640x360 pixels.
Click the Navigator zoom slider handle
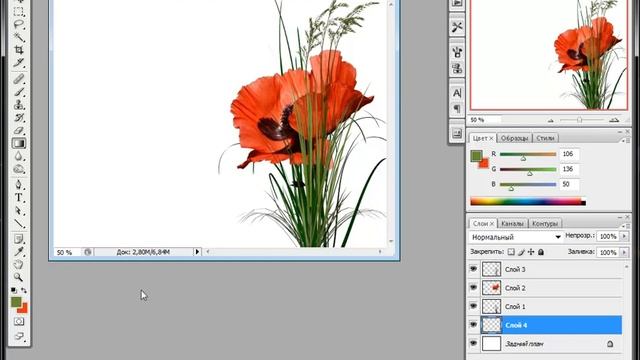579,120
